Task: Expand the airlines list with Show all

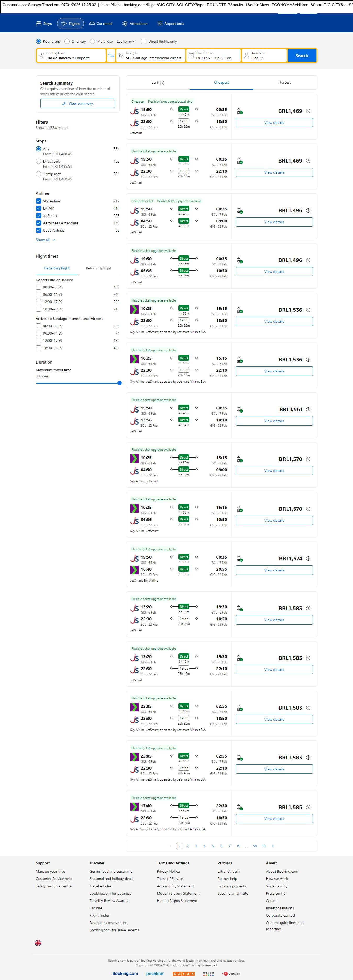Action: click(45, 240)
